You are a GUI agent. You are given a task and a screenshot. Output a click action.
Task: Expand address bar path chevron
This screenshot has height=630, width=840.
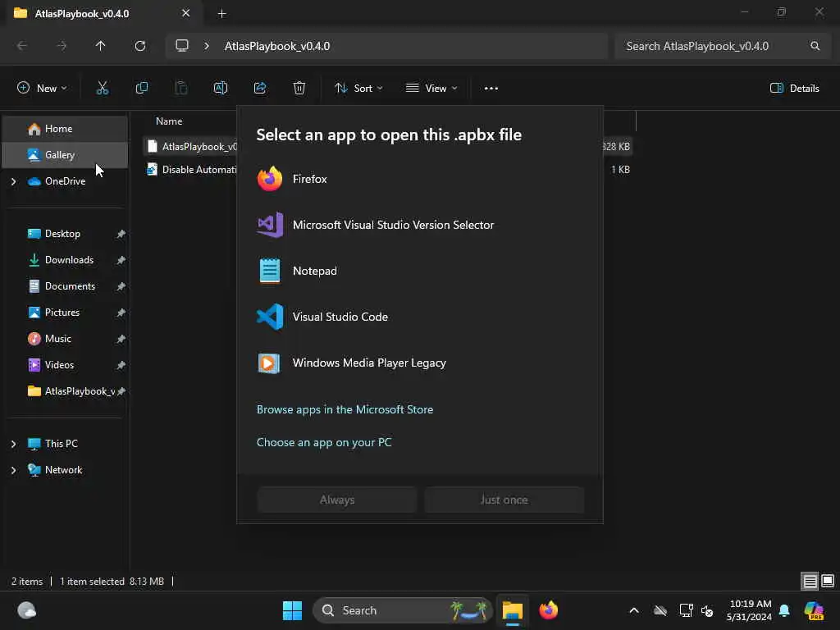coord(207,46)
